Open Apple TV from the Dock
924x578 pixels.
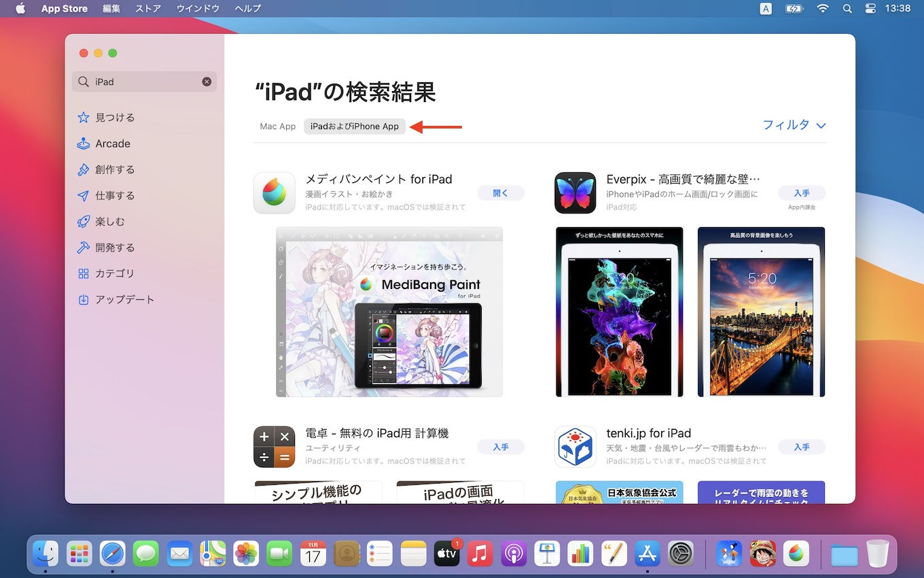pyautogui.click(x=447, y=554)
